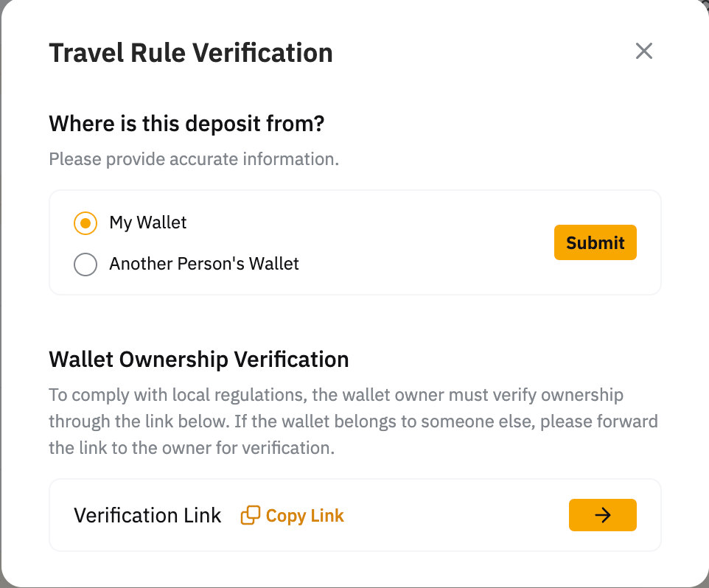Click the "Please provide accurate information." hint
This screenshot has width=709, height=588.
click(x=194, y=159)
